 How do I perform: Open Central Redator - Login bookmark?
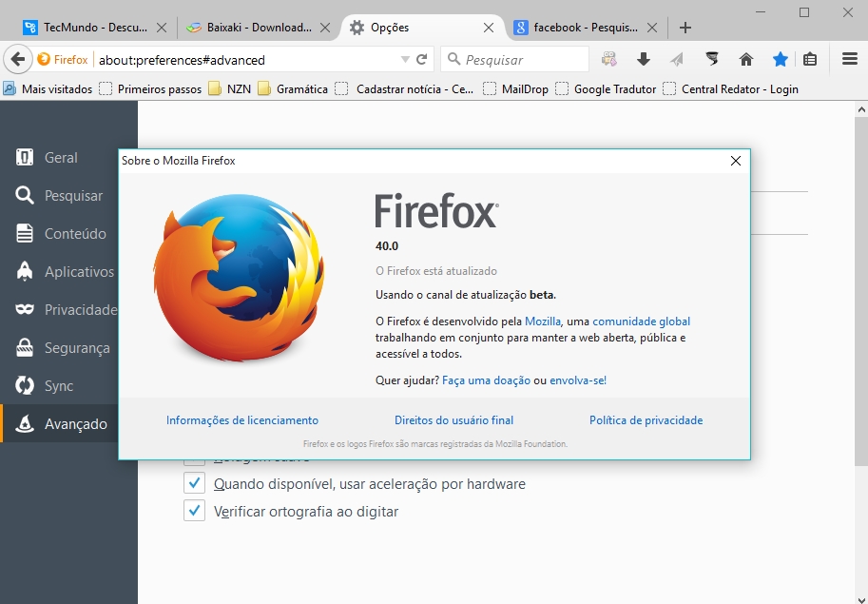pos(730,89)
